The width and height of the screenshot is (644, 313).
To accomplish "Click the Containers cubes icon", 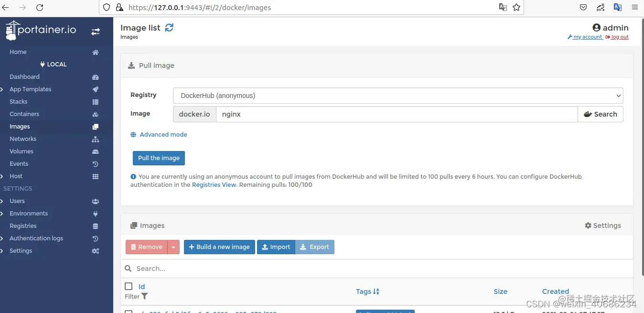I will (96, 114).
